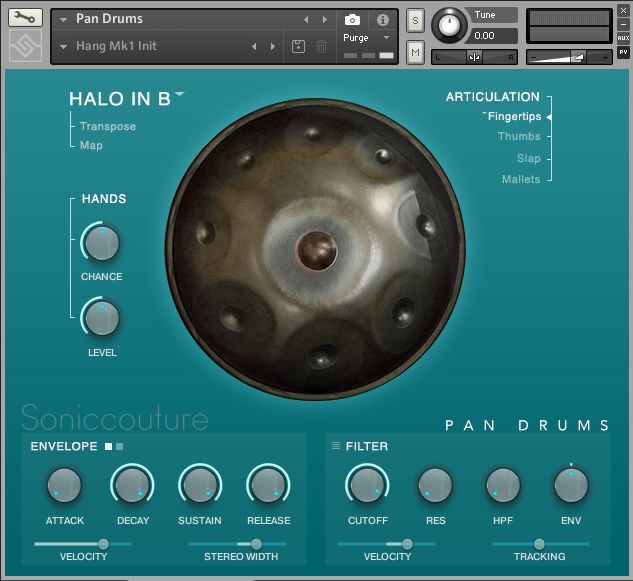Click the Tune knob
Viewport: 633px width, 581px height.
(x=449, y=25)
